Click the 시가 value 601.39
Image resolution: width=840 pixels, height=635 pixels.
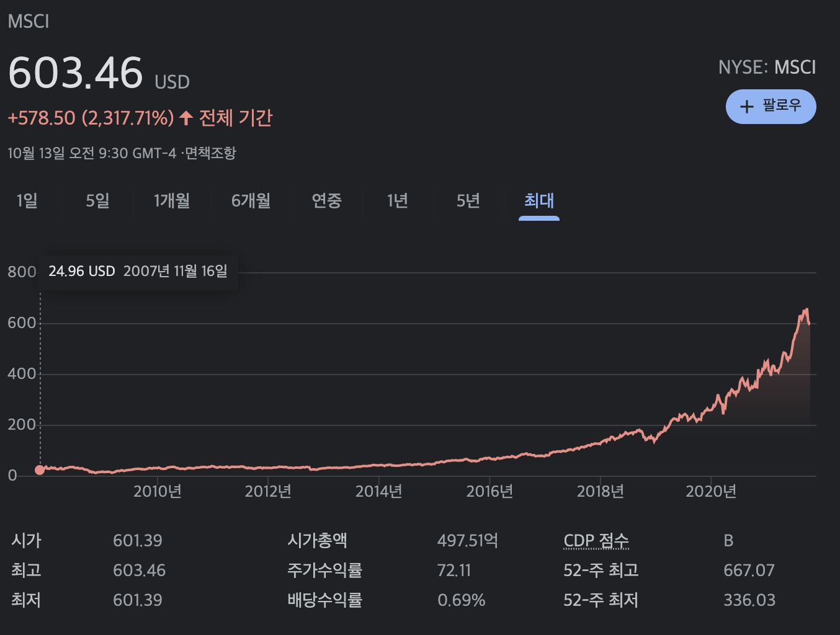click(x=138, y=541)
